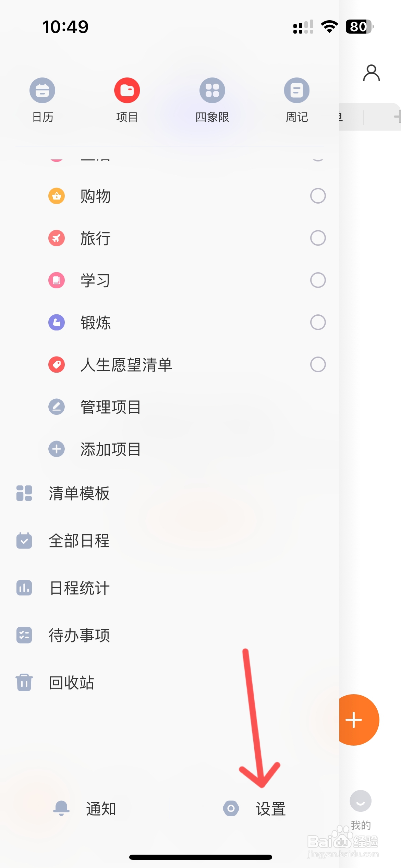The width and height of the screenshot is (401, 868).
Task: Select the 锻炼 radio circle
Action: click(318, 322)
